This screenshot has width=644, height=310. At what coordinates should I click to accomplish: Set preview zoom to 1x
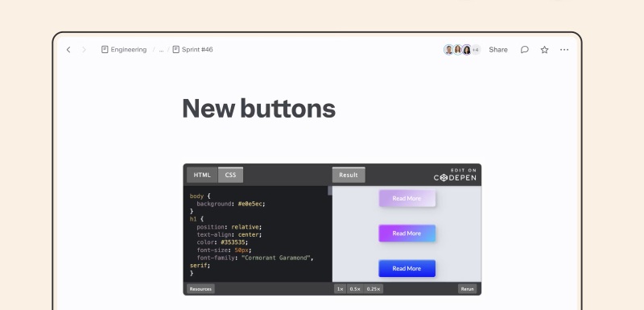tap(340, 289)
